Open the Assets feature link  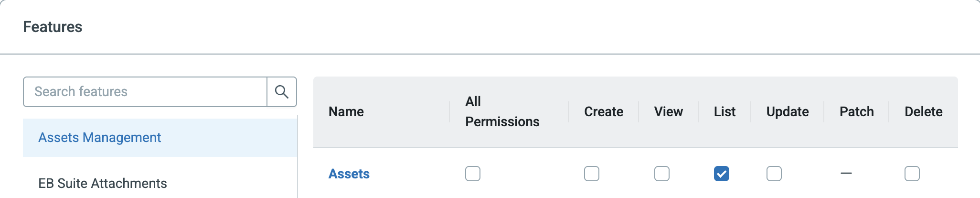click(349, 174)
